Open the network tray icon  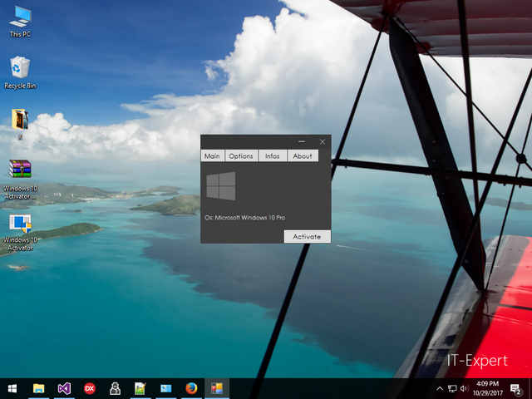452,388
